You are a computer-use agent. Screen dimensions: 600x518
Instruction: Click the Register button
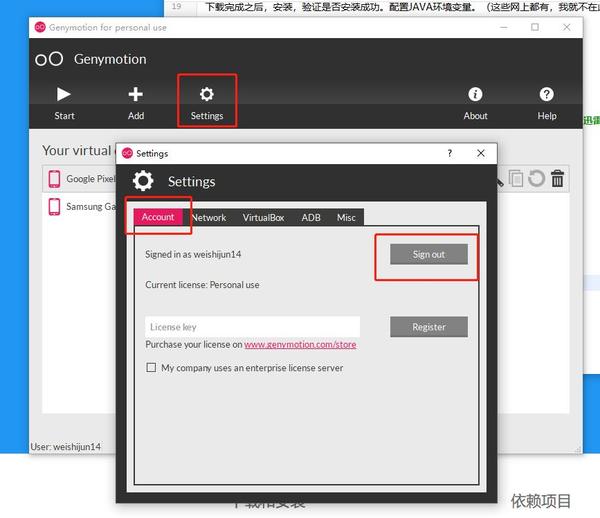tap(429, 327)
